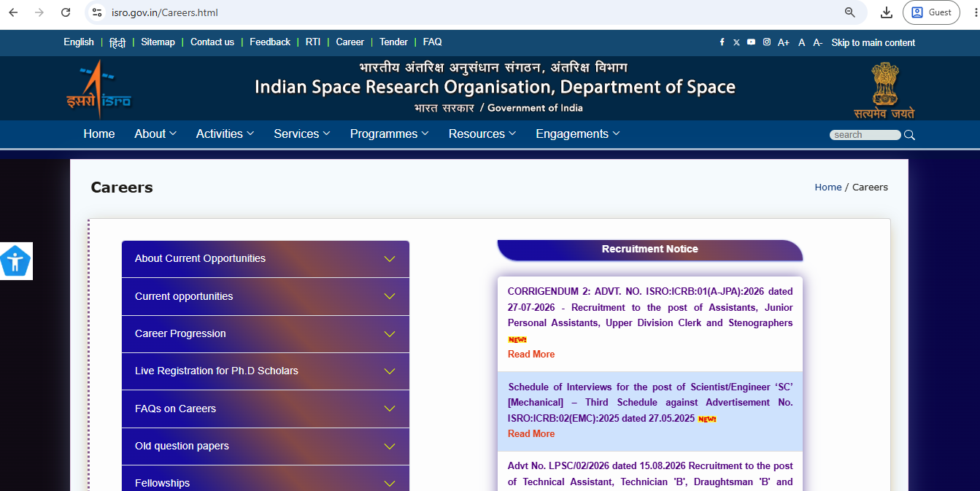This screenshot has height=491, width=980.
Task: Click the search magnifier icon
Action: pos(909,135)
